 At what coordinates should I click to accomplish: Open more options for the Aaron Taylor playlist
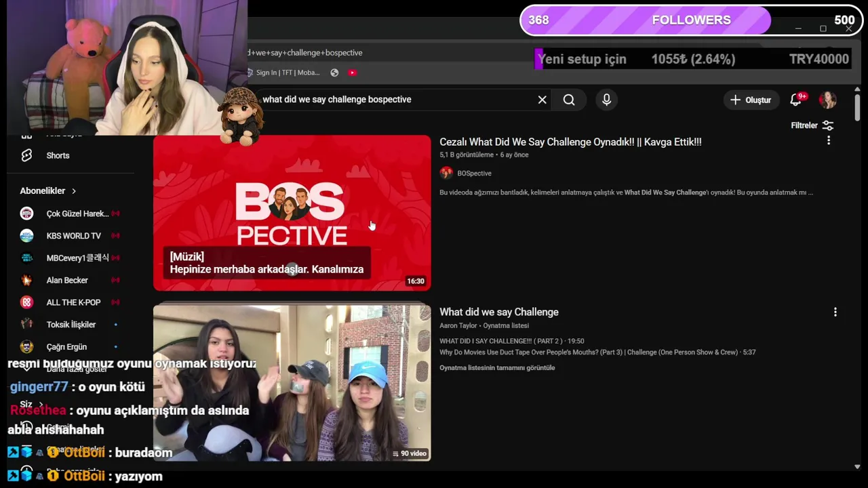click(x=835, y=312)
